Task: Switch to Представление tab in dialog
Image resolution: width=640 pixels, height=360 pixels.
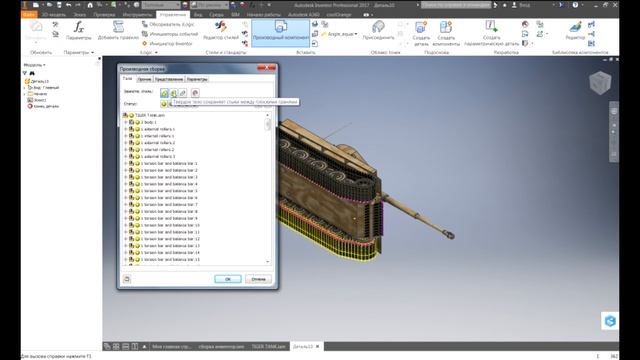Action: pos(169,79)
